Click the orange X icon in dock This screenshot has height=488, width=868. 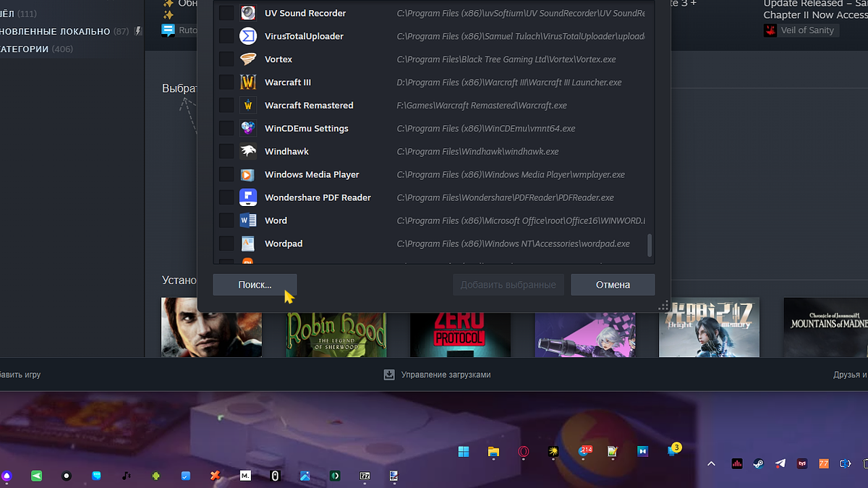(x=215, y=476)
